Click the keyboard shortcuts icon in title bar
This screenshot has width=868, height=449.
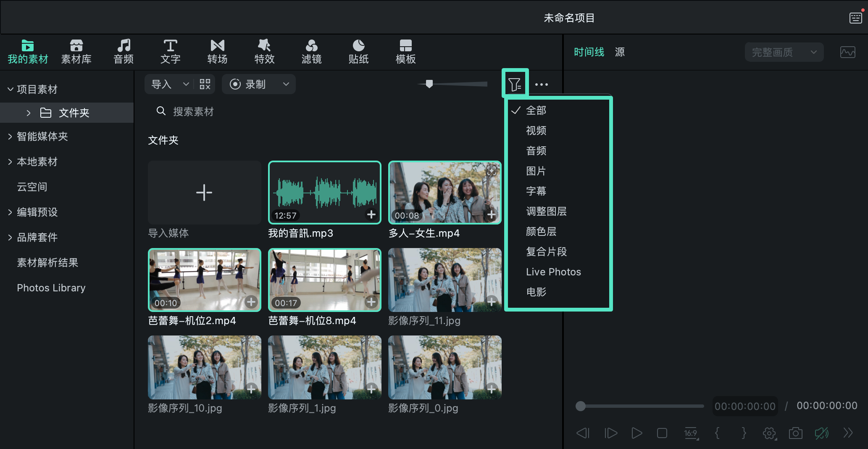click(855, 18)
